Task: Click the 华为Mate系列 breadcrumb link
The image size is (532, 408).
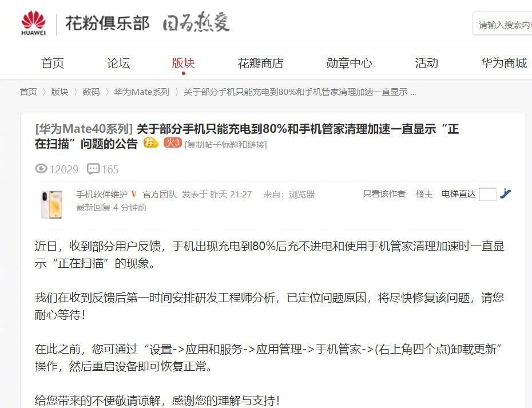Action: [141, 92]
